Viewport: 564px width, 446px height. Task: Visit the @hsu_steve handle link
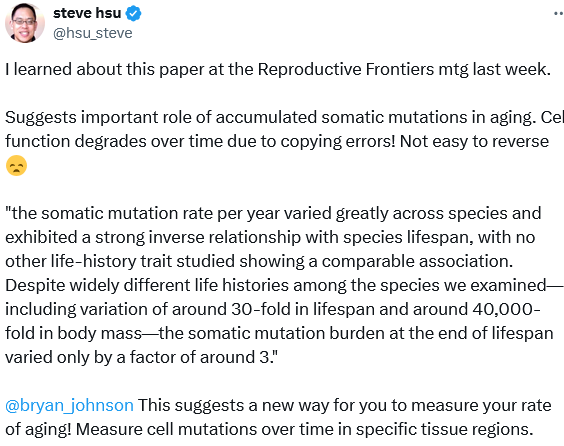click(93, 33)
